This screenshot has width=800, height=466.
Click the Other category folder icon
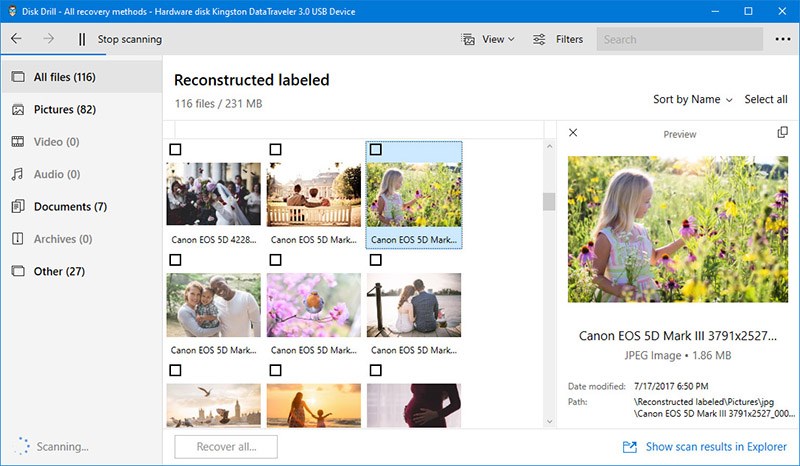click(x=18, y=271)
